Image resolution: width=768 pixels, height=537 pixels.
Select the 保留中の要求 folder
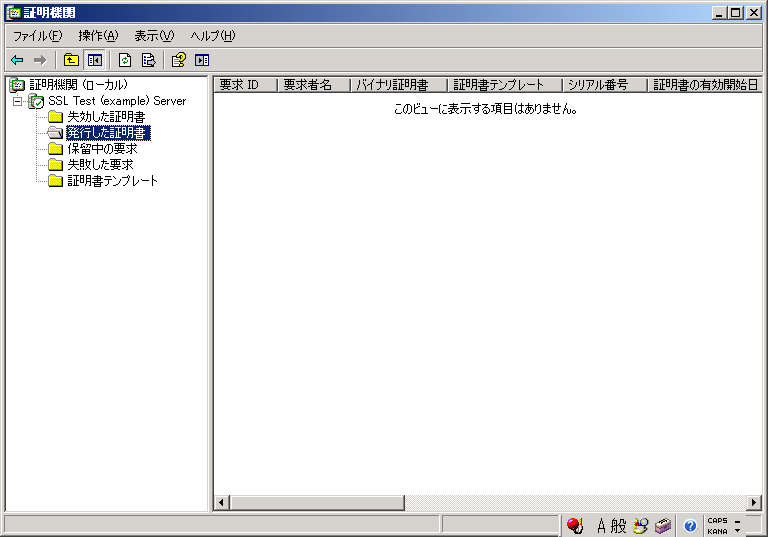(x=101, y=149)
